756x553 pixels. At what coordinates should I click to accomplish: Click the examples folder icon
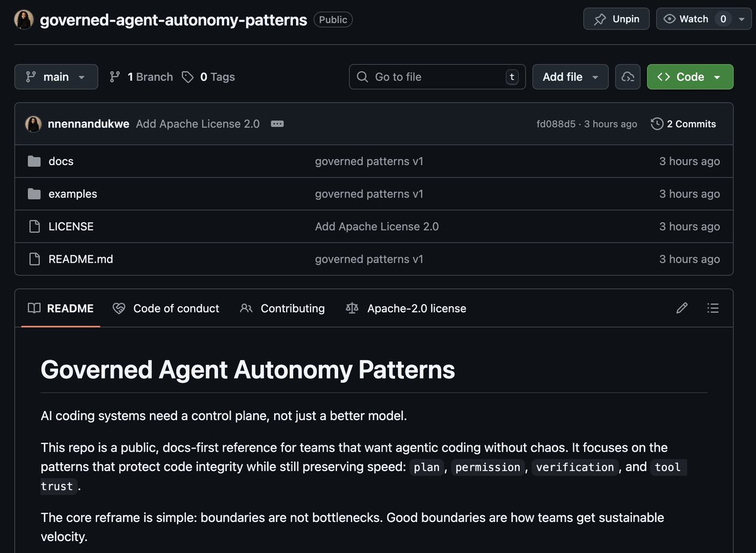coord(35,194)
